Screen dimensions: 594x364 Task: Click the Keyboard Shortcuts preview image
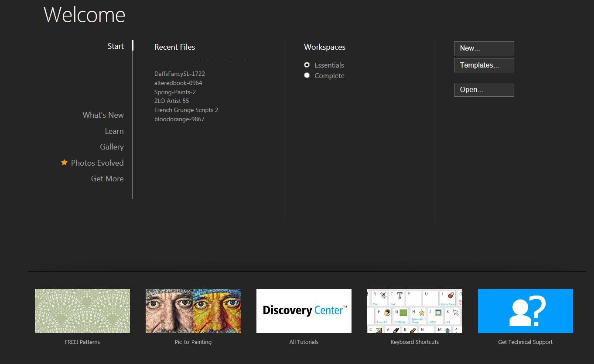pos(414,310)
